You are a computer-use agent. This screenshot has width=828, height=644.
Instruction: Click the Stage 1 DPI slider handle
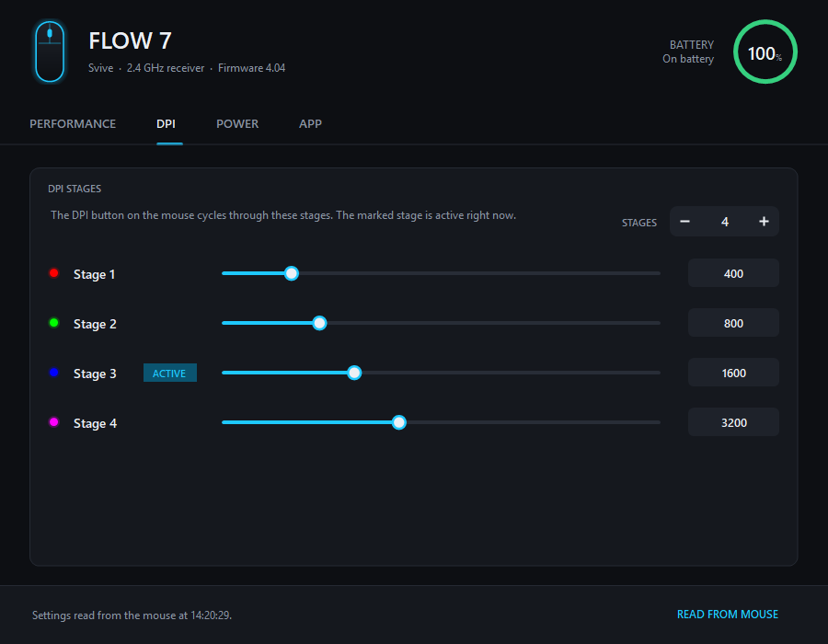pos(291,273)
